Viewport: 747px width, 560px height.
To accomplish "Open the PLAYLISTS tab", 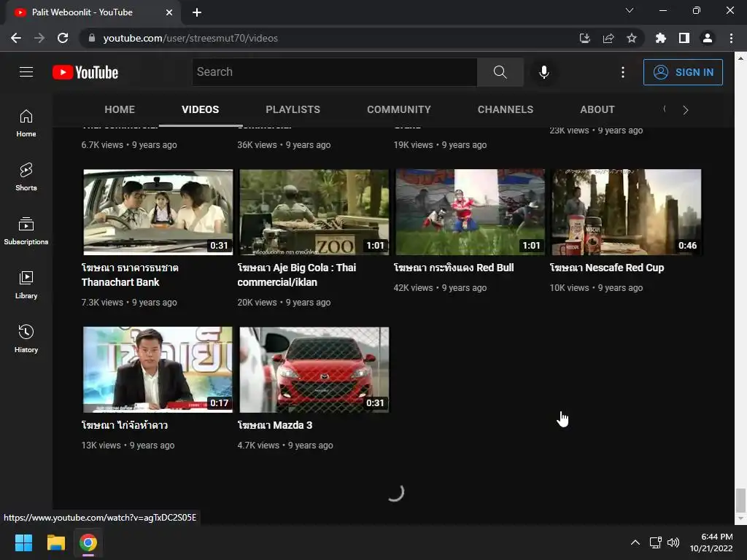I will 293,109.
